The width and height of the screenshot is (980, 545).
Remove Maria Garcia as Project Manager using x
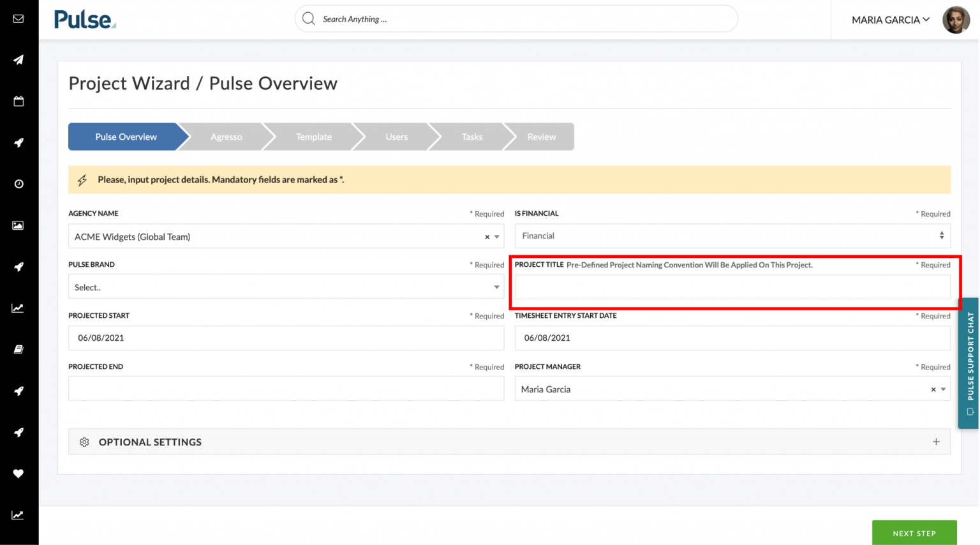pos(932,389)
